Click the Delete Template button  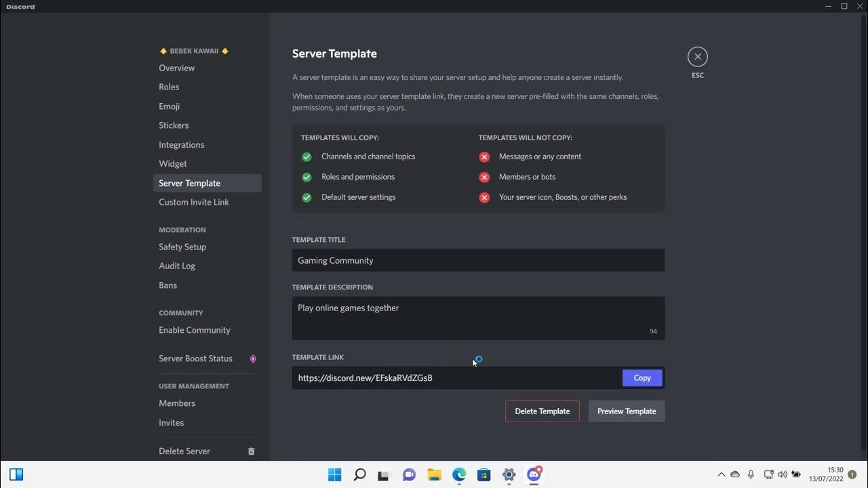542,411
